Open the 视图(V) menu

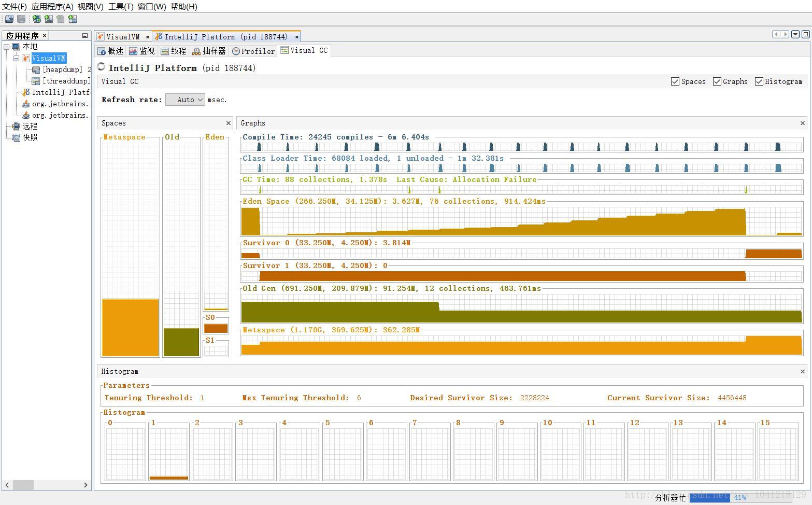click(91, 7)
